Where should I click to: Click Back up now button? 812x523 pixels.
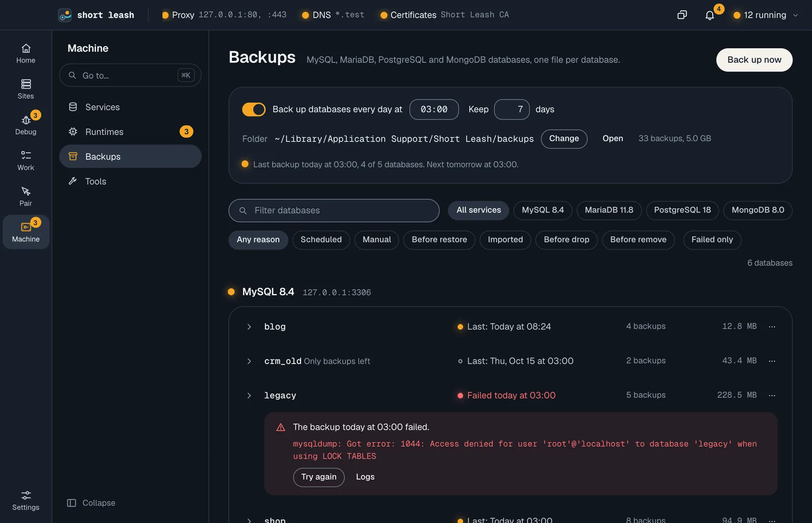[x=754, y=60]
